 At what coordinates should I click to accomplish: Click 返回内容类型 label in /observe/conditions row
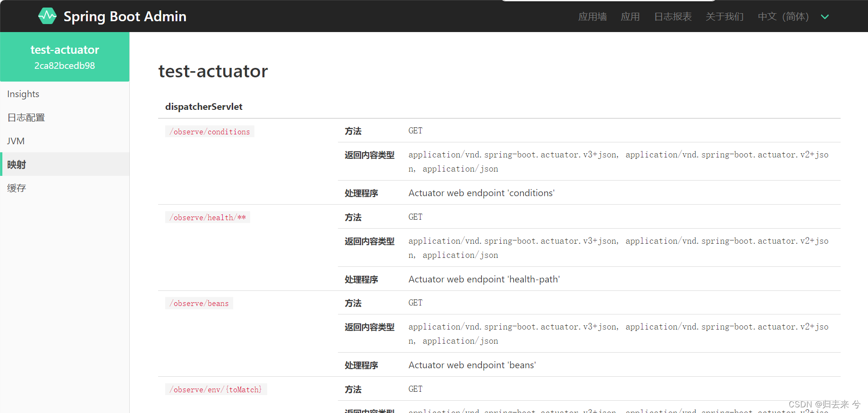pos(370,155)
